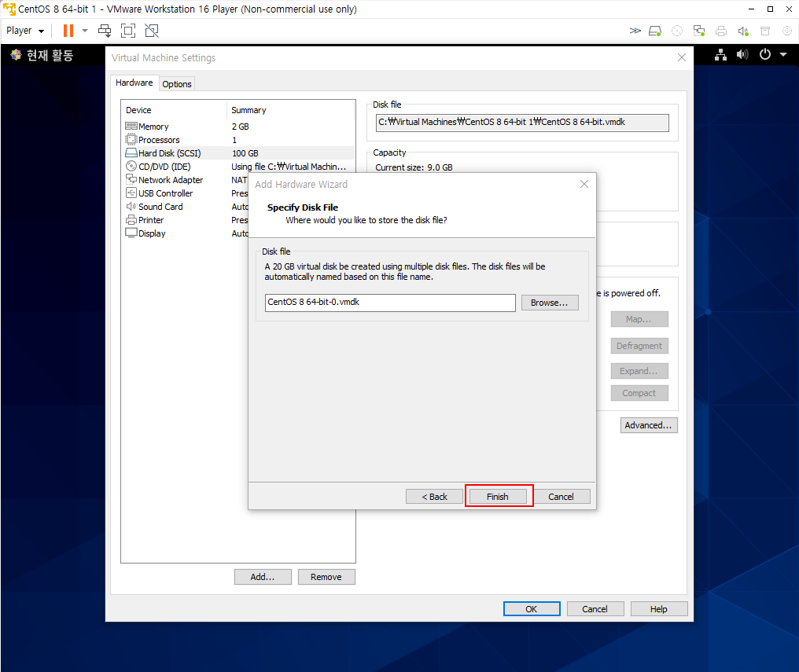This screenshot has height=672, width=799.
Task: Click the Current size: 9.0 GB text
Action: click(414, 167)
